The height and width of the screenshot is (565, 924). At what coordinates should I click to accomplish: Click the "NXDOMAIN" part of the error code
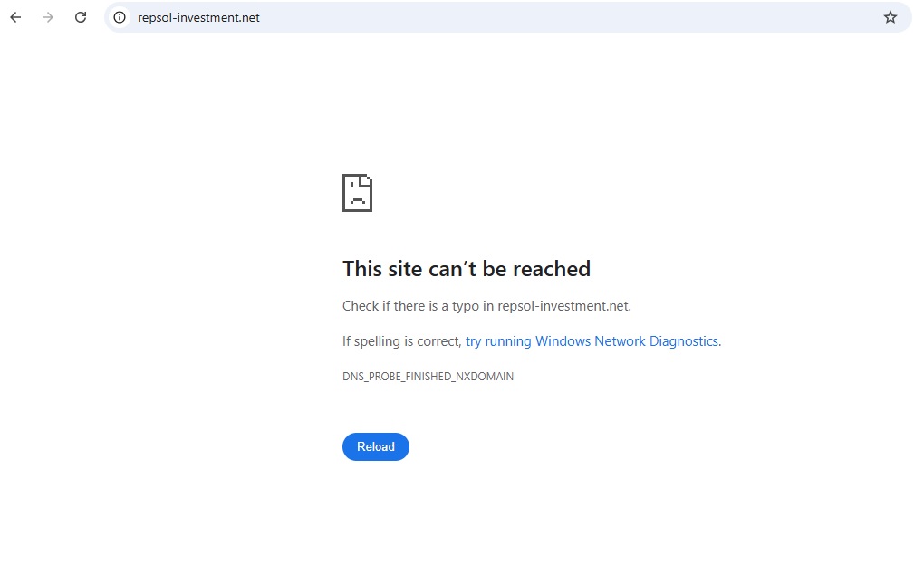tap(483, 377)
